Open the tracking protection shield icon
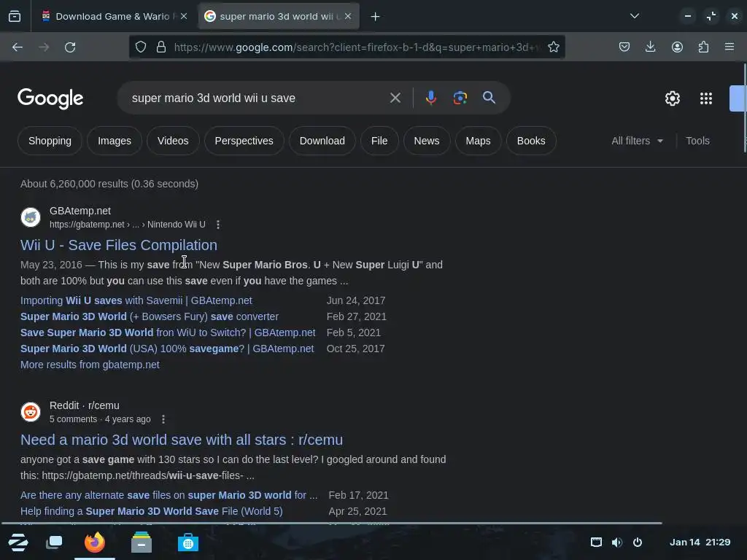 tap(141, 47)
